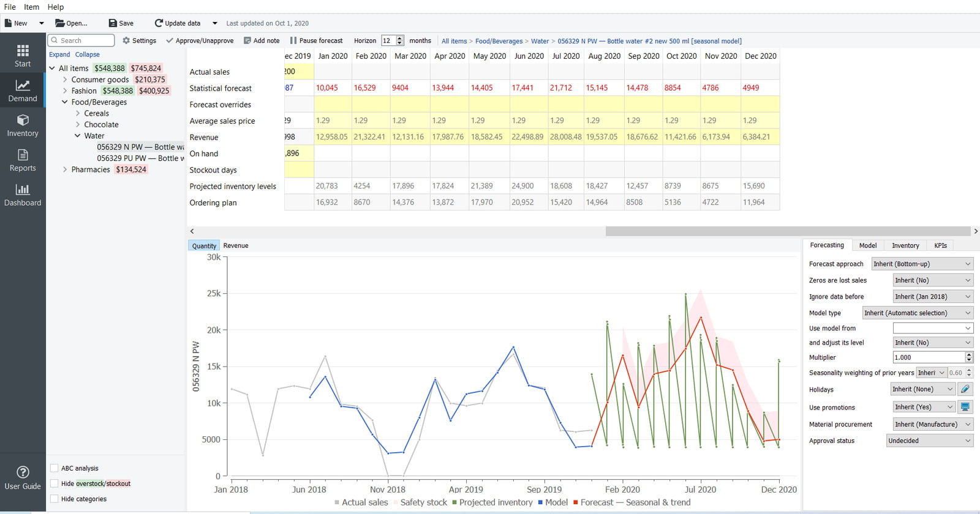Click the Search input field
The width and height of the screenshot is (980, 514).
[81, 40]
